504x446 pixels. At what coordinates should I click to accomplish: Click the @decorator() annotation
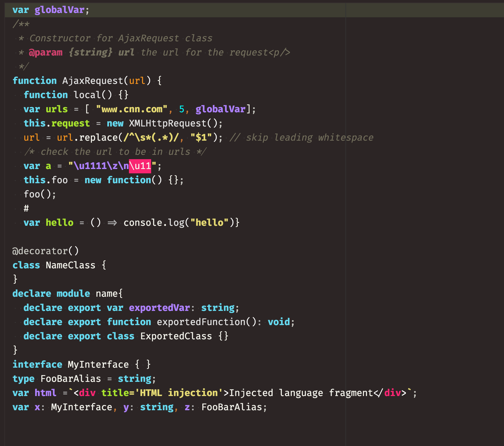coord(46,251)
